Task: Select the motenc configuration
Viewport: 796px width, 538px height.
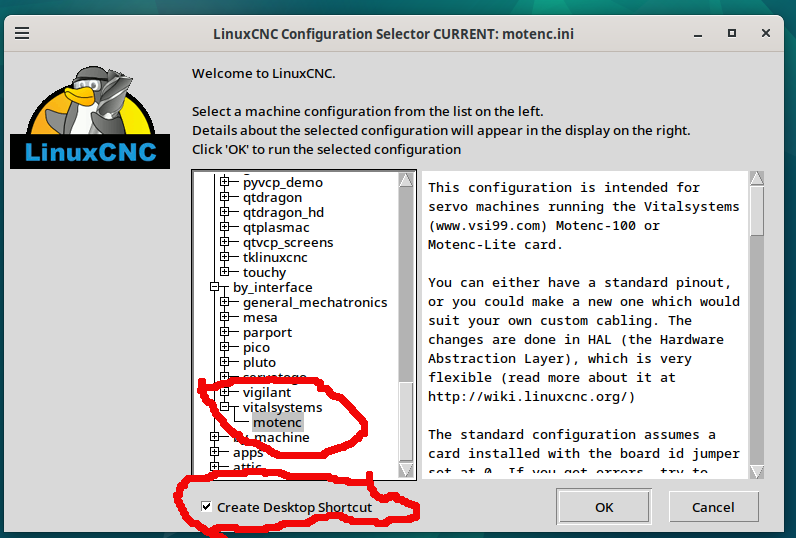Action: click(x=277, y=422)
